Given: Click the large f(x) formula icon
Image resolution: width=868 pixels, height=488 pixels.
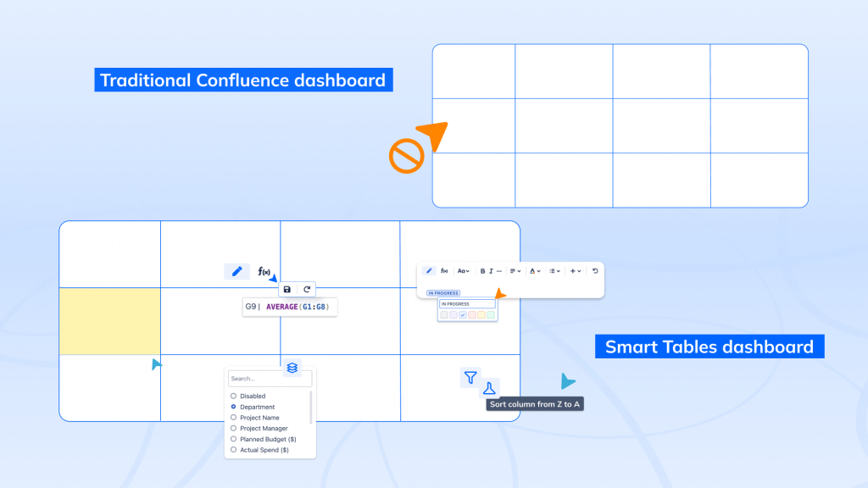Looking at the screenshot, I should [x=264, y=272].
